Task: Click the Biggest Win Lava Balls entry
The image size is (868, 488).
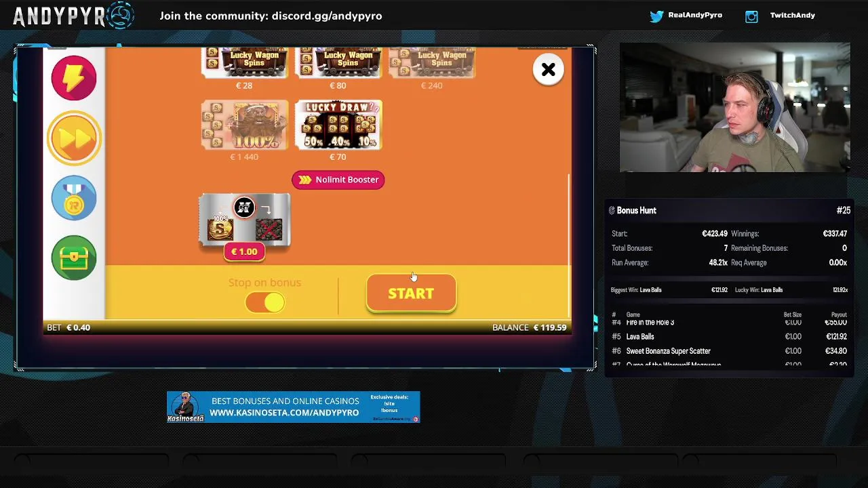Action: coord(635,290)
